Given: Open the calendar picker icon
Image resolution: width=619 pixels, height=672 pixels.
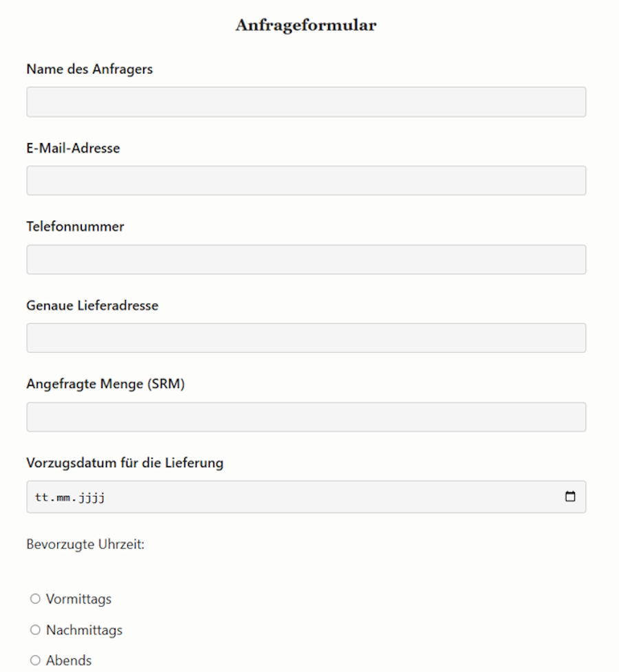Looking at the screenshot, I should pos(570,497).
